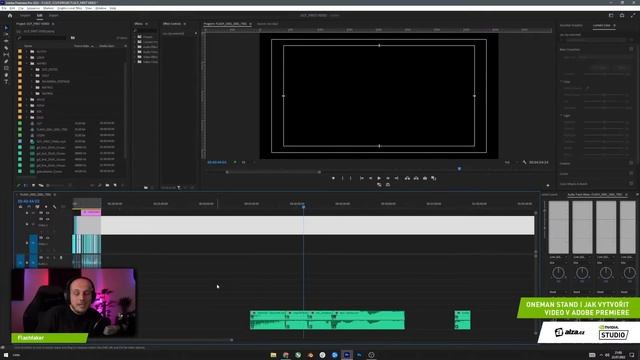Open the Markers menu

(x=48, y=8)
